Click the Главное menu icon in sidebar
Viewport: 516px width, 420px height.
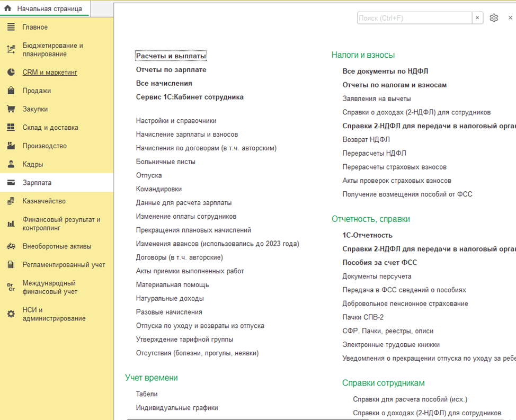(11, 27)
